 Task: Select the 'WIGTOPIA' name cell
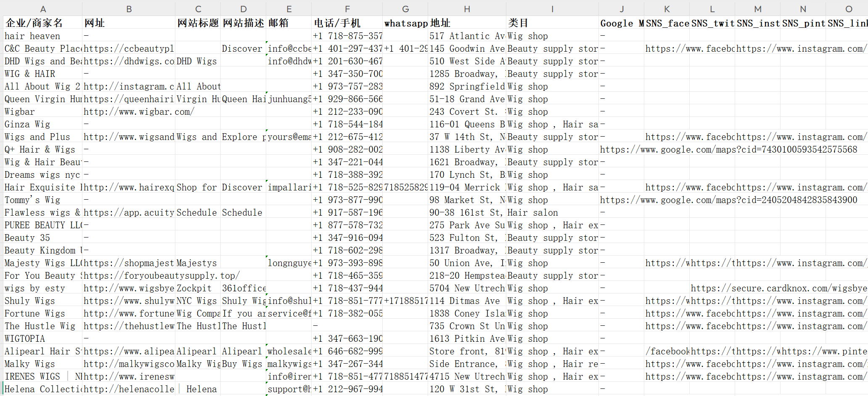43,338
